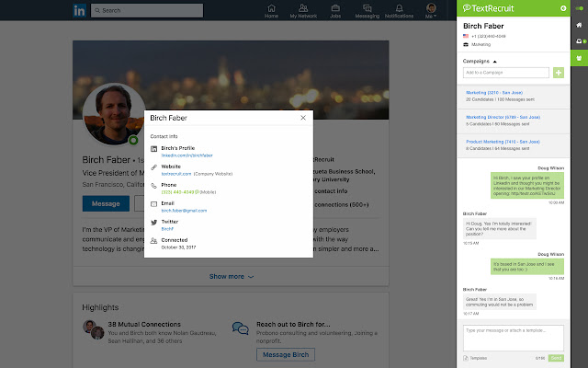This screenshot has width=588, height=368.
Task: Open the My Network tab
Action: pyautogui.click(x=303, y=11)
